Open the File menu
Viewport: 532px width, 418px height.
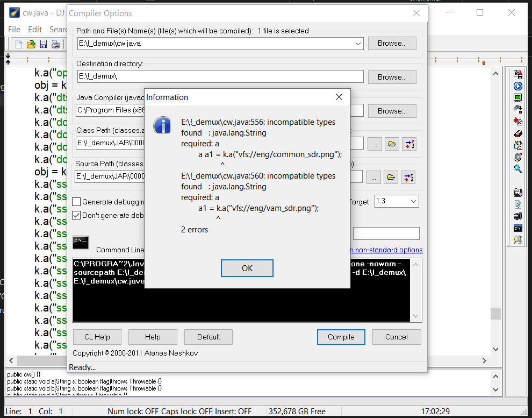click(x=14, y=30)
